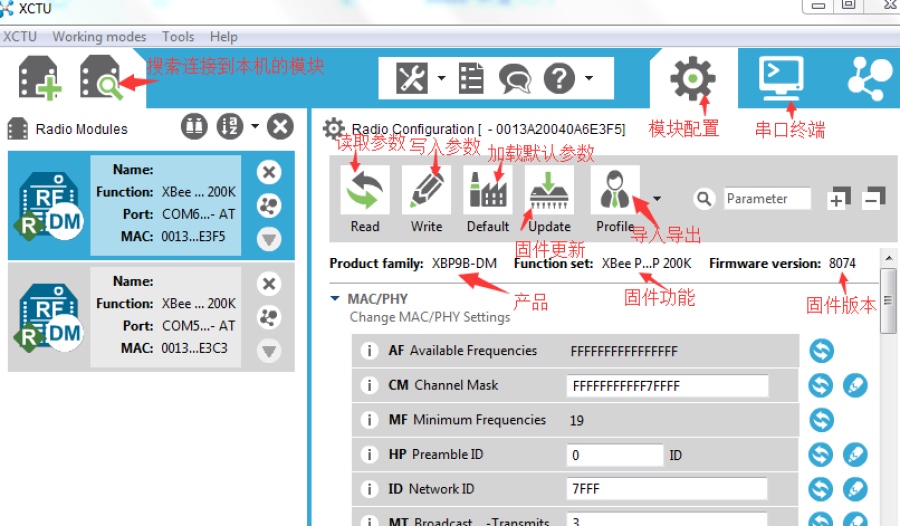This screenshot has height=526, width=900.
Task: Expand Profile dropdown arrow
Action: tap(657, 199)
